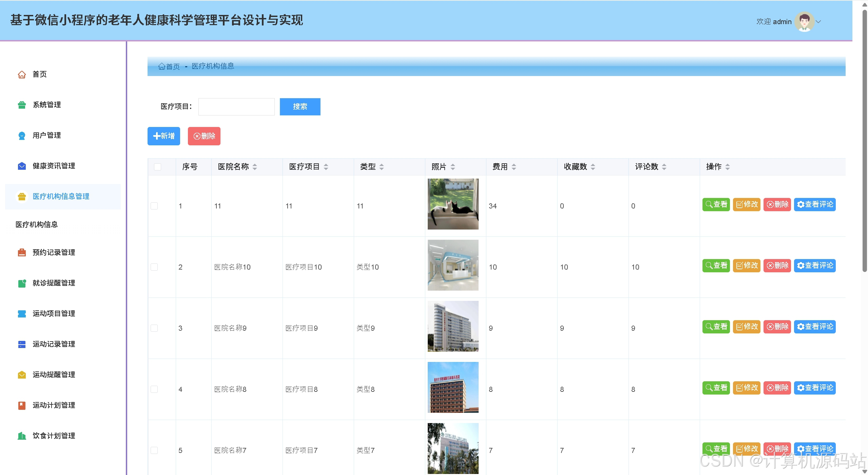Click the 运动计划管理 bookmark icon
This screenshot has height=475, width=868.
coord(22,405)
